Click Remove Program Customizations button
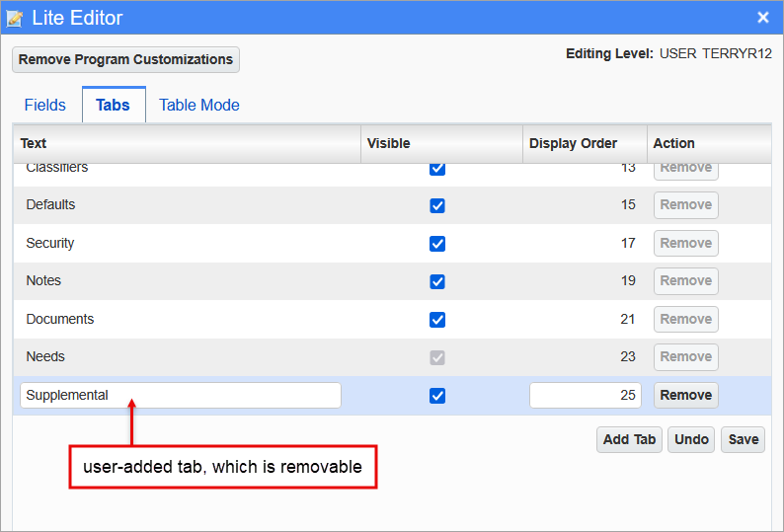The height and width of the screenshot is (532, 784). 125,59
